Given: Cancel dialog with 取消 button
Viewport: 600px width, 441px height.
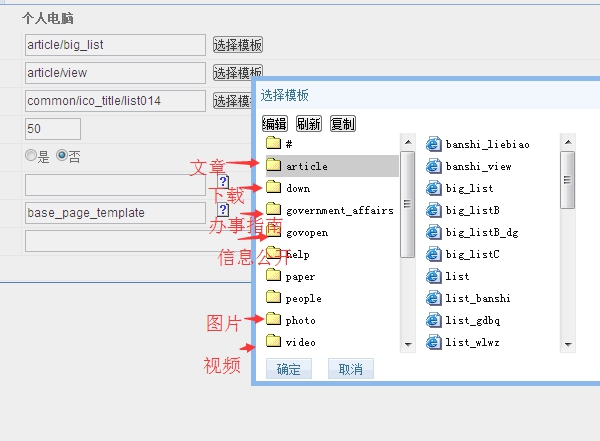Looking at the screenshot, I should tap(350, 369).
